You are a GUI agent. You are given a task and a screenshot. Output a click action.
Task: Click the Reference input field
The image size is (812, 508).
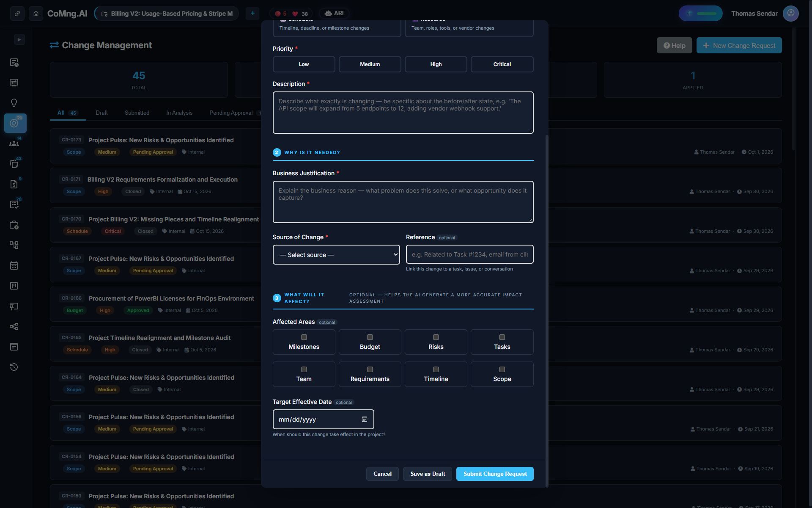[470, 254]
